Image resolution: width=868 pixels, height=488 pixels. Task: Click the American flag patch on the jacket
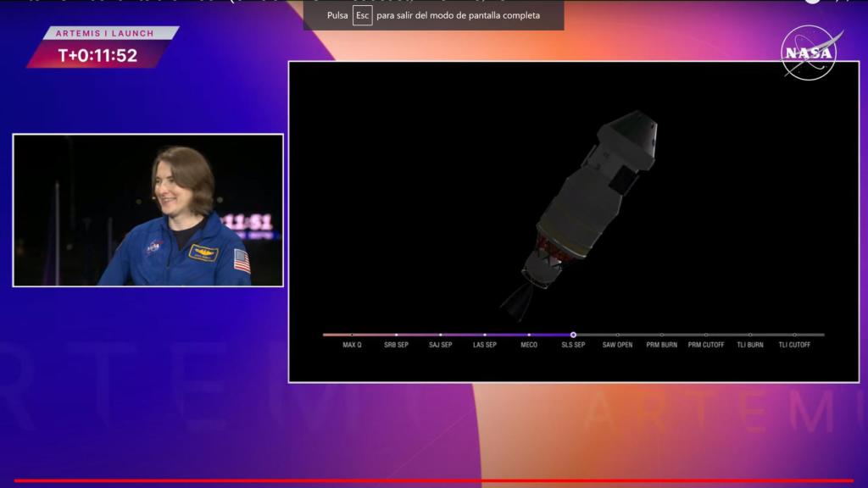pos(242,260)
